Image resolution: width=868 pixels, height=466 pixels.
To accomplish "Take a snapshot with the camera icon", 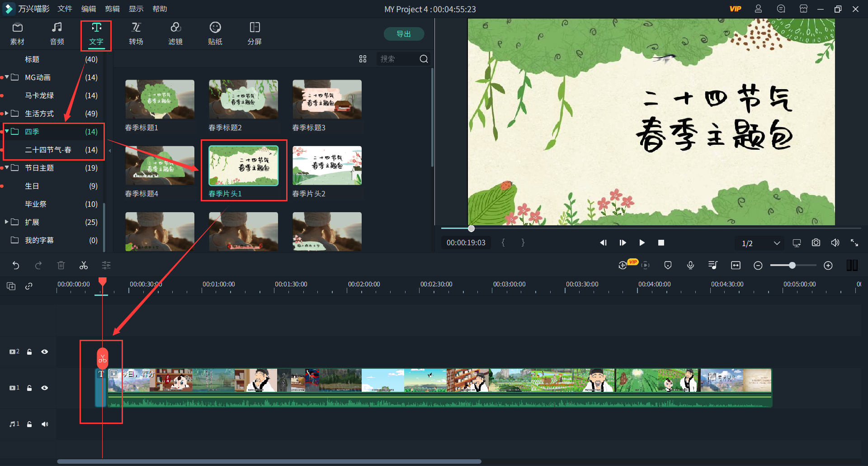I will (816, 243).
